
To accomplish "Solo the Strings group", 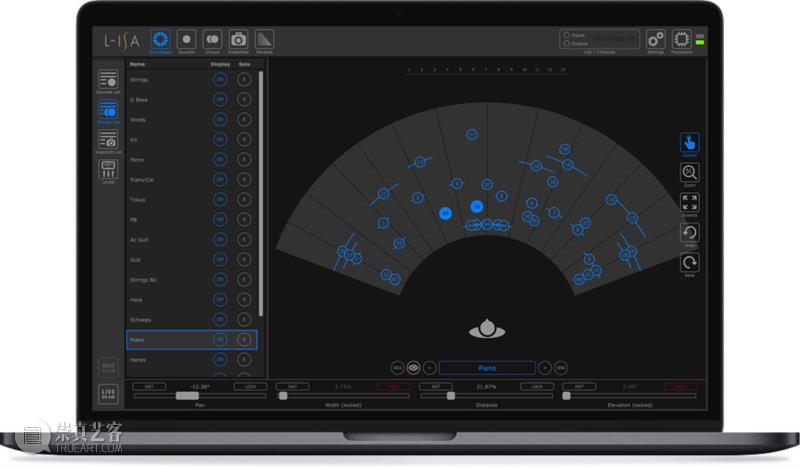I will point(244,80).
